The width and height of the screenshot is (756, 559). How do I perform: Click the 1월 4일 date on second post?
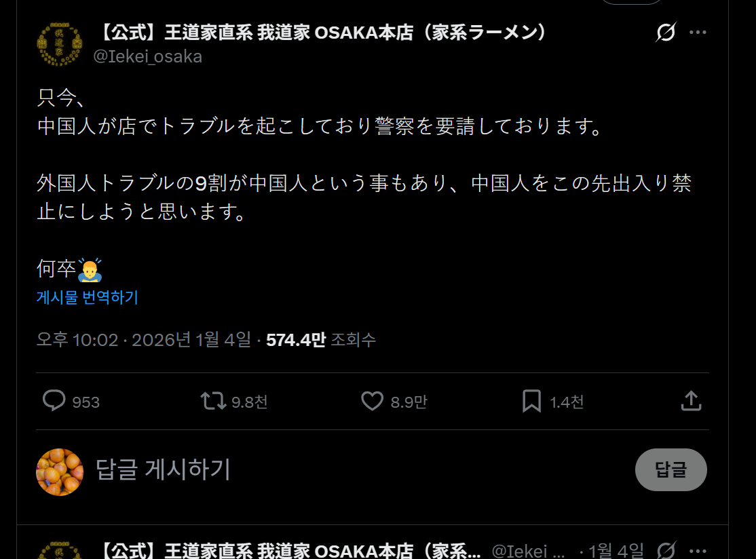click(616, 550)
